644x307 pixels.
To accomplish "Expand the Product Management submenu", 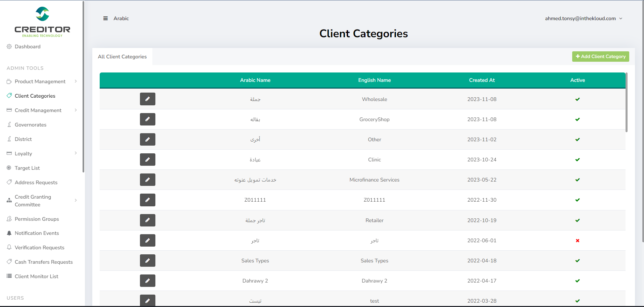I will pyautogui.click(x=40, y=82).
